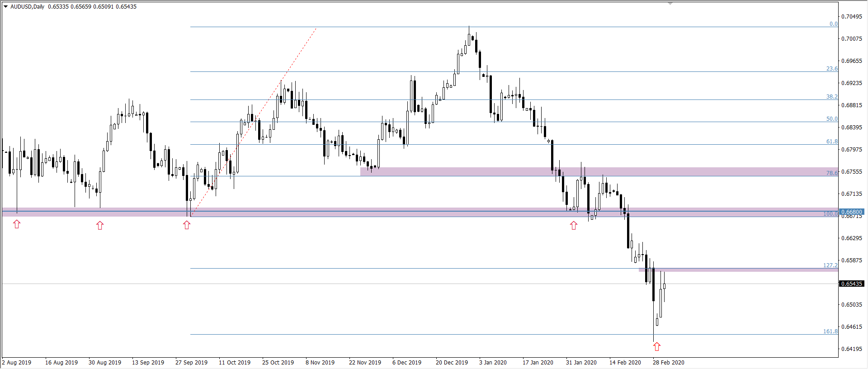This screenshot has height=369, width=868.
Task: Select the 23.6 Fibonacci level label
Action: [x=832, y=69]
